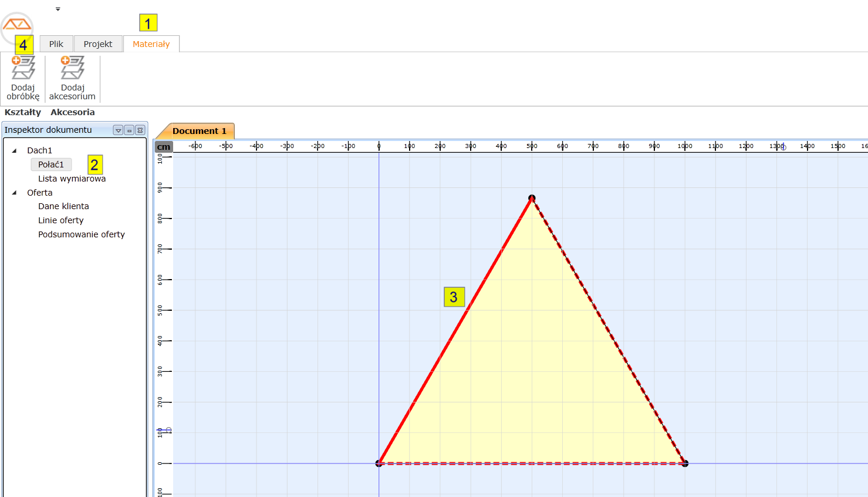Screen dimensions: 868x497
Task: Switch to the Plik tab
Action: pyautogui.click(x=56, y=44)
